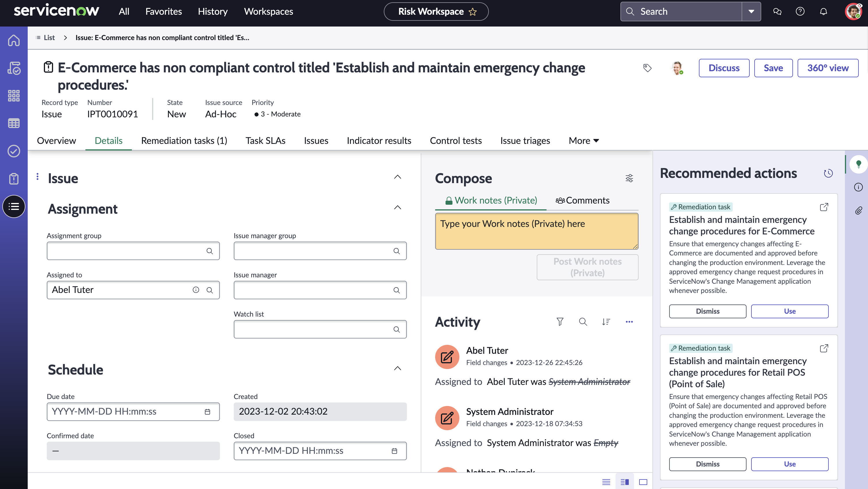Open the E-Commerce remediation task in new window
The width and height of the screenshot is (868, 489).
[824, 207]
